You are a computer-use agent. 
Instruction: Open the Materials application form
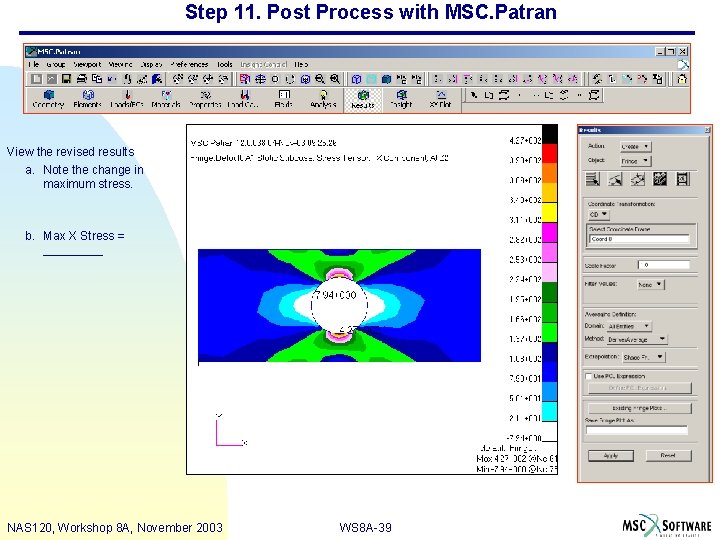point(166,99)
